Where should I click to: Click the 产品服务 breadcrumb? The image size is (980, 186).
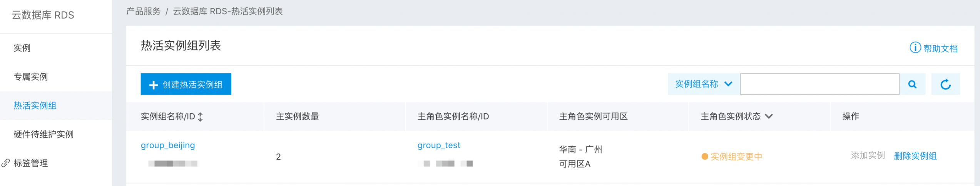click(x=143, y=11)
